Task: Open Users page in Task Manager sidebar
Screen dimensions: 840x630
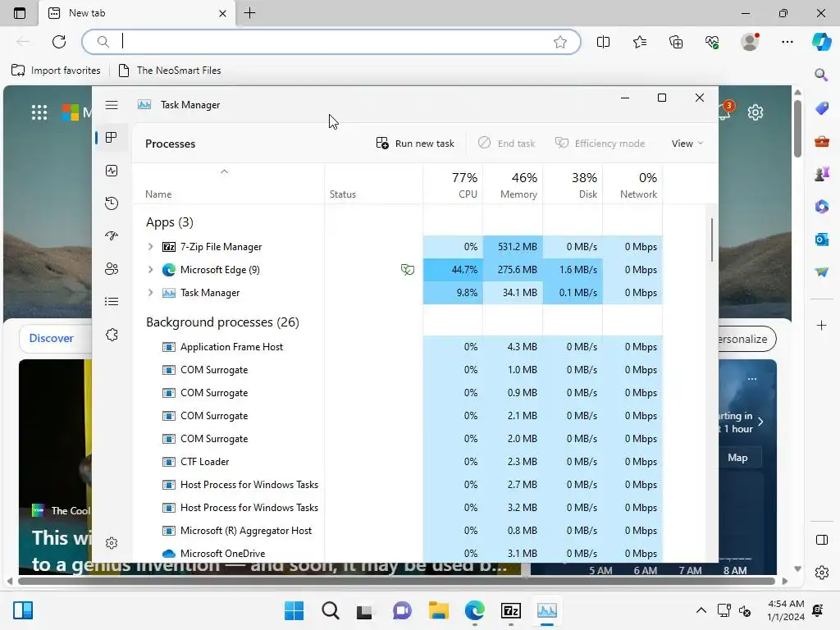Action: click(x=112, y=268)
